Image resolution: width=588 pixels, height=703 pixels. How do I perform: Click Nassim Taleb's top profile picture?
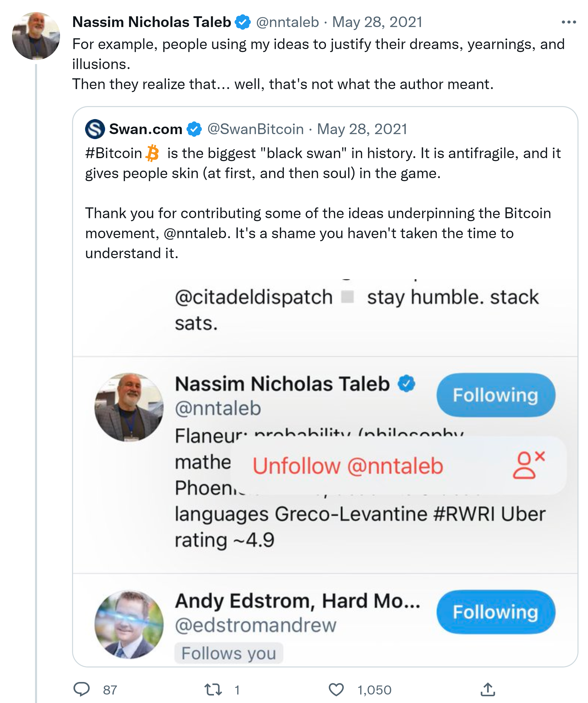[36, 36]
